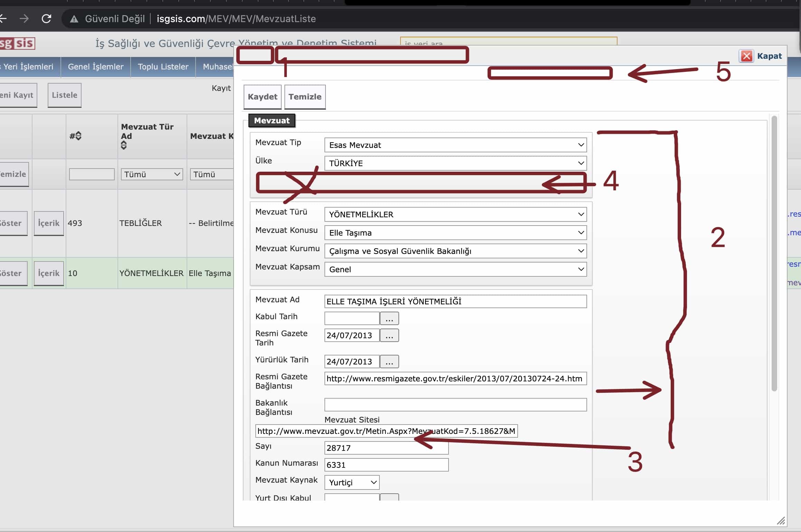Image resolution: width=801 pixels, height=532 pixels.
Task: Sort by Mevzuat Tür Ad arrows
Action: [x=124, y=146]
